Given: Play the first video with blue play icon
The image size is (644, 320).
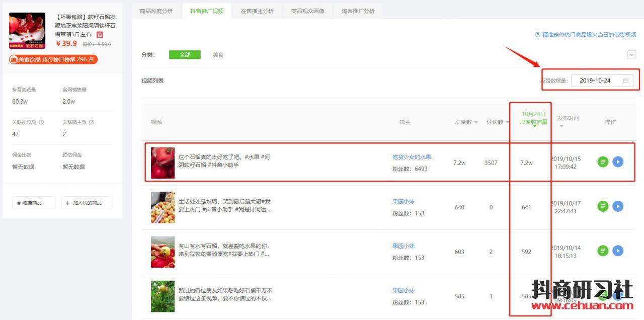Looking at the screenshot, I should 618,162.
